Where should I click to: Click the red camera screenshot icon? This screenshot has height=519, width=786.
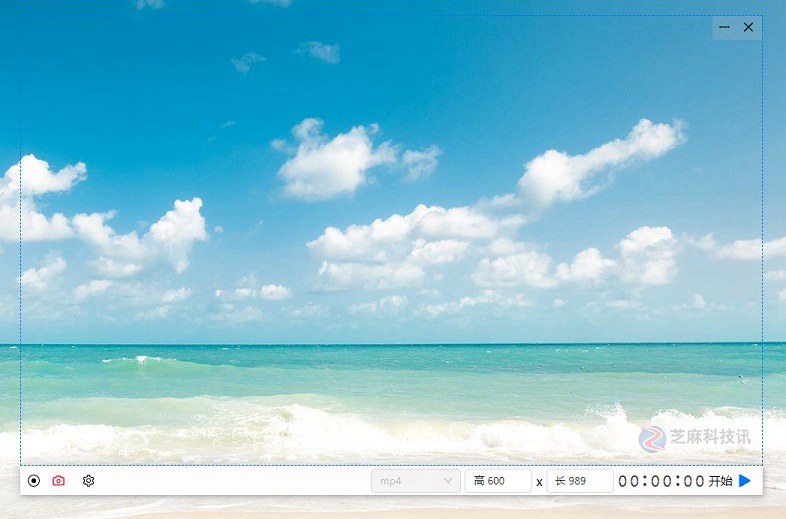(x=59, y=481)
